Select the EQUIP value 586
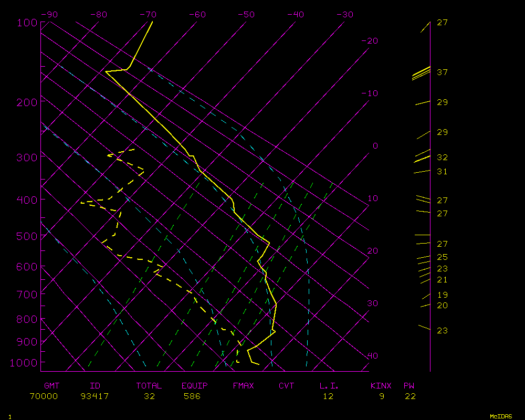 tap(192, 396)
